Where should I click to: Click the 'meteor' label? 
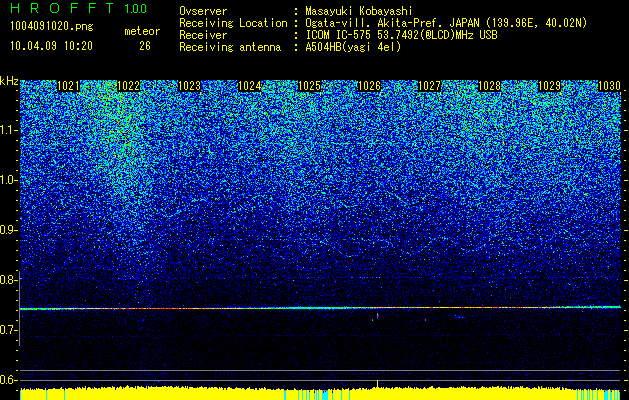click(142, 31)
